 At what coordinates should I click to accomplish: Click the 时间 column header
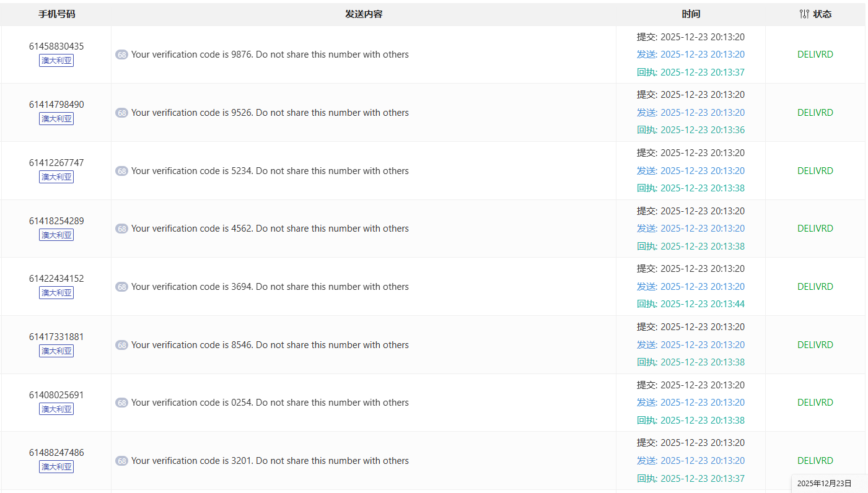[x=691, y=14]
